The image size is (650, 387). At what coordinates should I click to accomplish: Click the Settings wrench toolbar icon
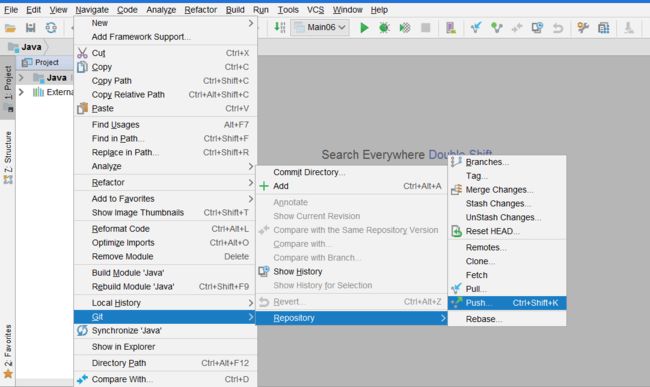pyautogui.click(x=583, y=28)
